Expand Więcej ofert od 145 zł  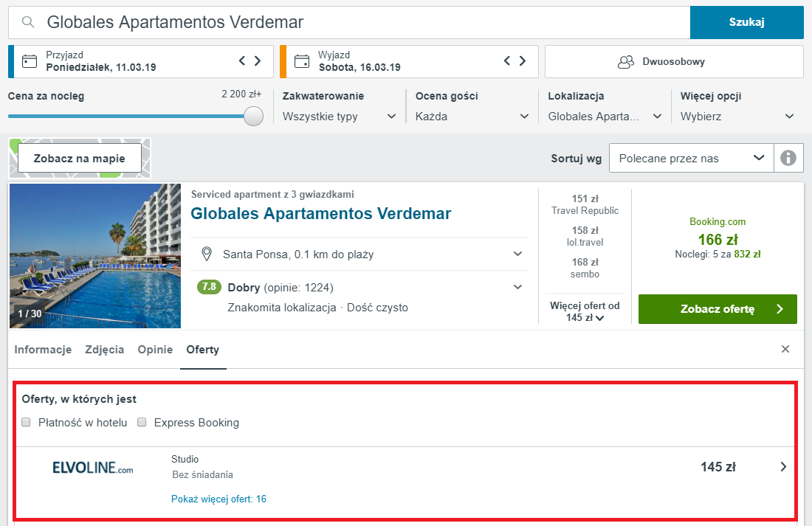coord(585,311)
